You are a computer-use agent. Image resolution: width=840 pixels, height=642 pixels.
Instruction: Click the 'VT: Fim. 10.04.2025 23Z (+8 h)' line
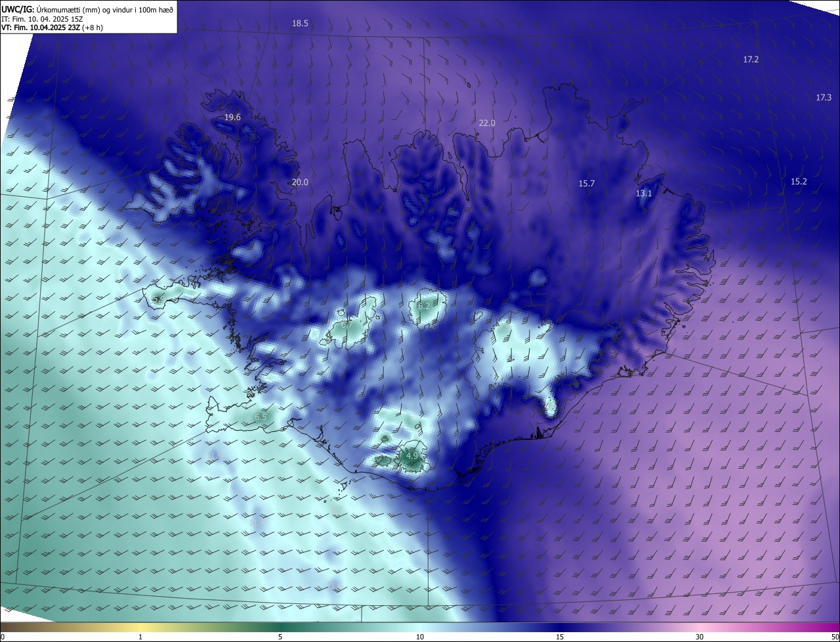tap(52, 28)
